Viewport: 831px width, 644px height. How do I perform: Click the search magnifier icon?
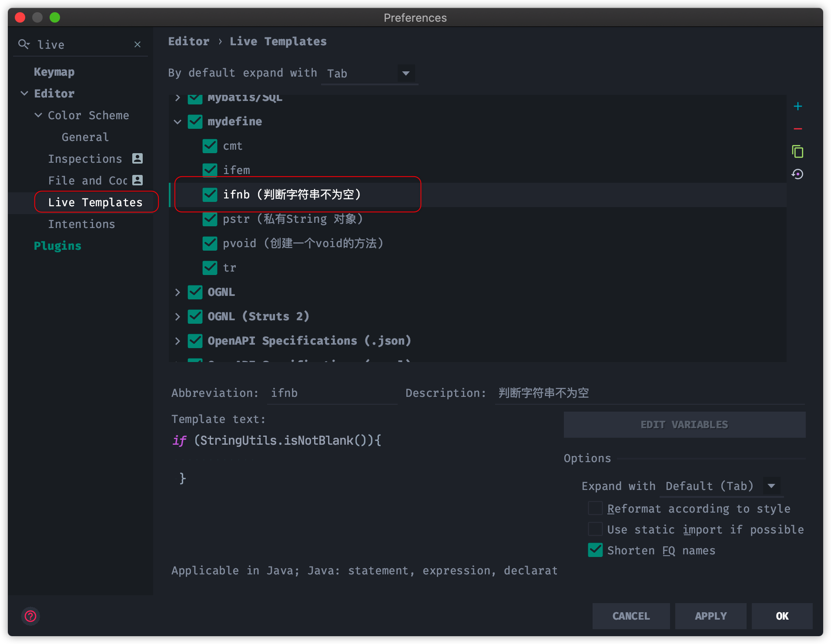pyautogui.click(x=23, y=44)
